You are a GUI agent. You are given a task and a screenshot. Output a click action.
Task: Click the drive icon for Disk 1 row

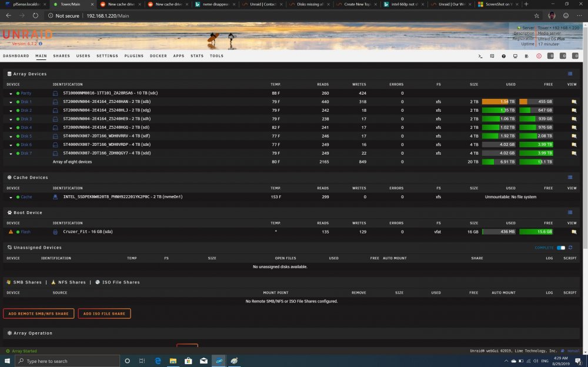(55, 102)
